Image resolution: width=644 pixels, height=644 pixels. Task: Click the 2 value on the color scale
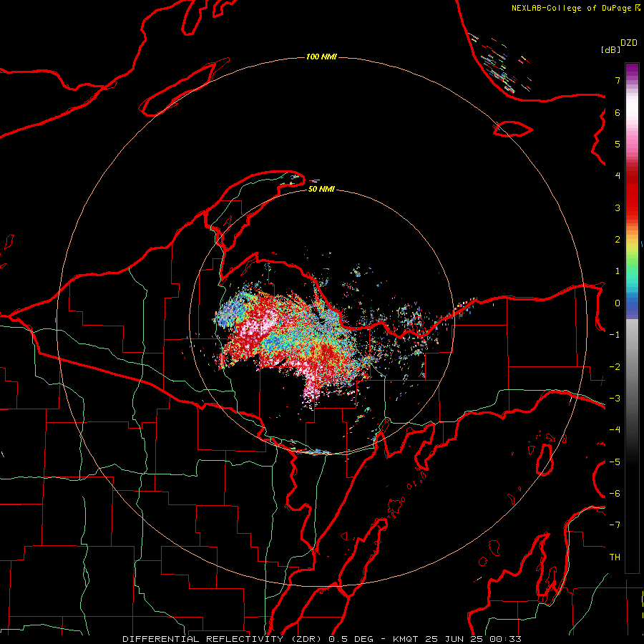(x=618, y=240)
